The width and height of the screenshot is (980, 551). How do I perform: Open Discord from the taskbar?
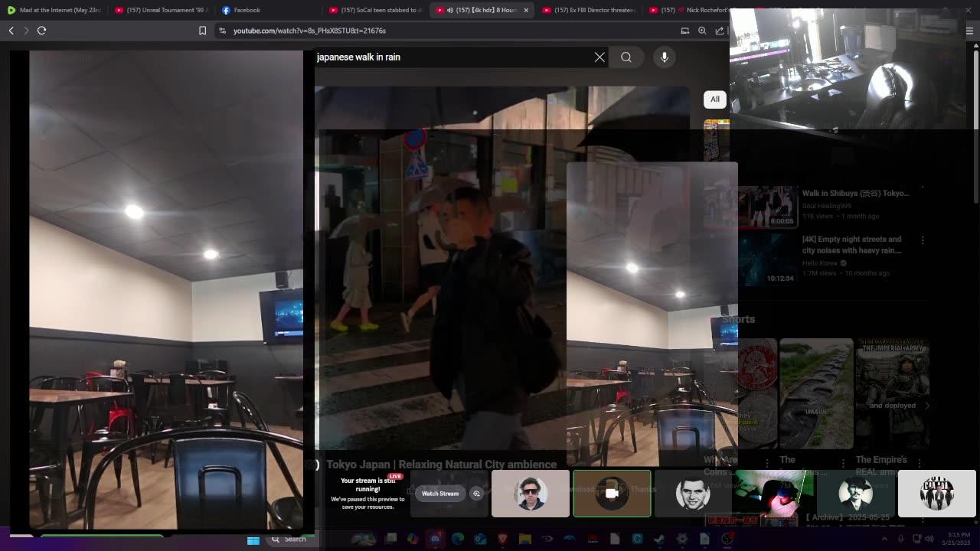(435, 540)
